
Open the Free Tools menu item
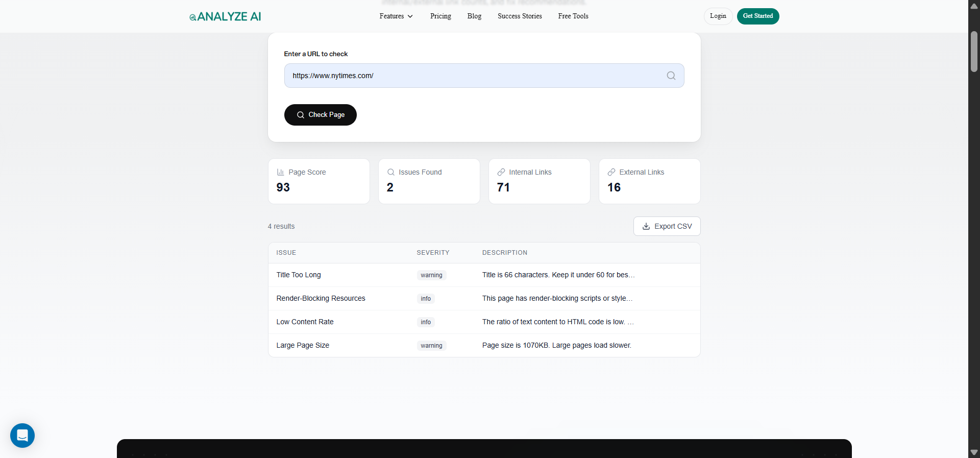click(x=573, y=16)
